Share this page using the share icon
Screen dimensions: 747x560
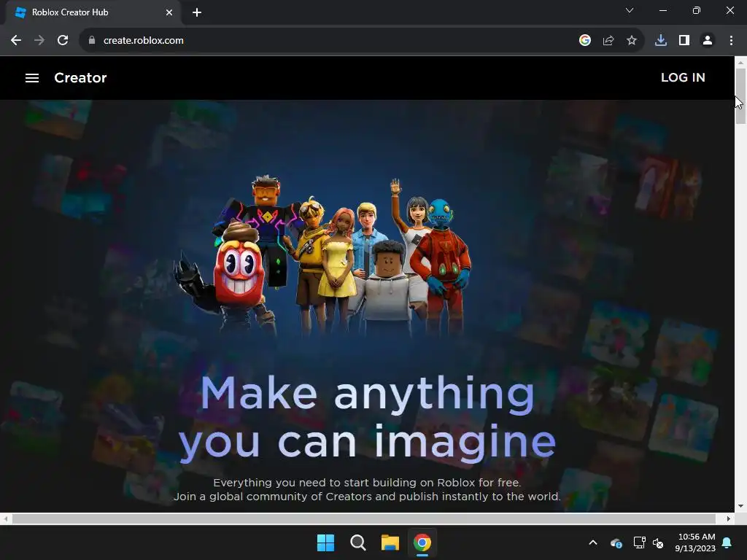(x=608, y=41)
